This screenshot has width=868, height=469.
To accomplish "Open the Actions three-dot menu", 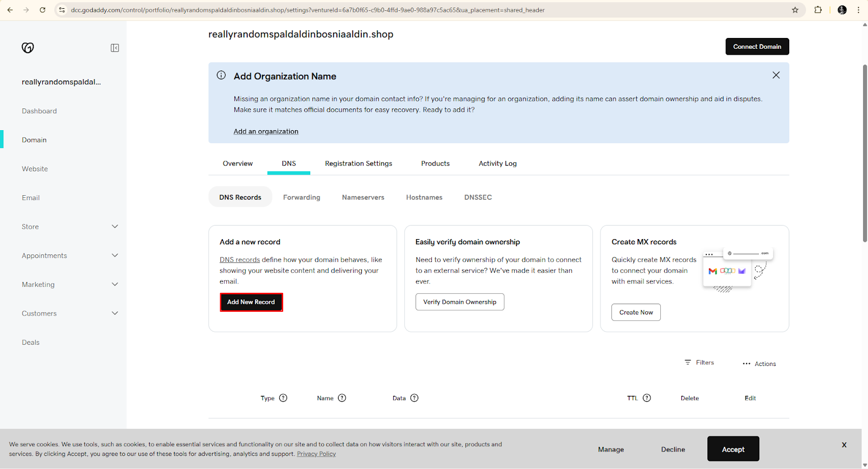I will tap(746, 364).
